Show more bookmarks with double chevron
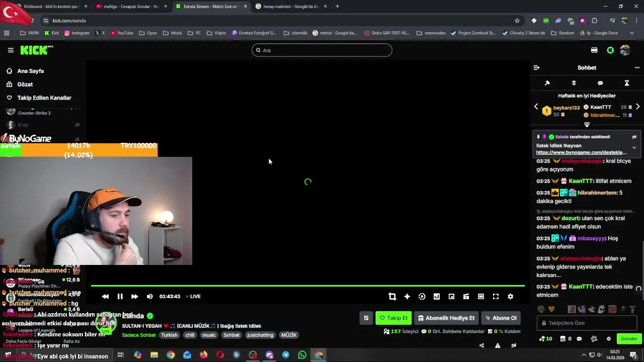 [x=632, y=33]
